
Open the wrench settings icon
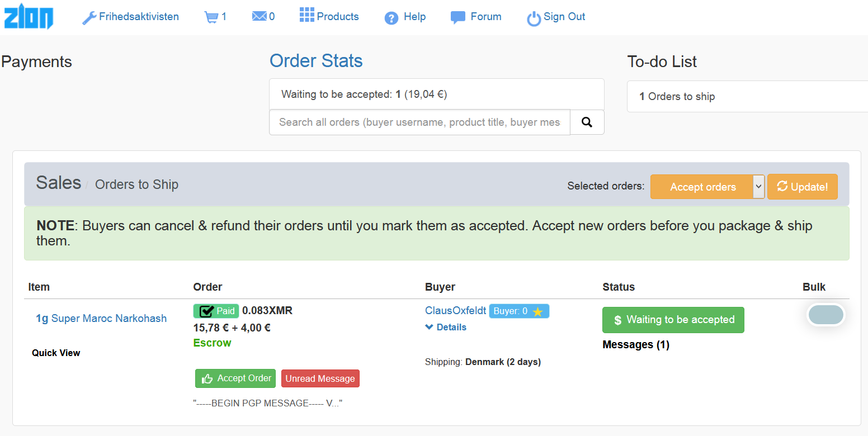[x=89, y=18]
